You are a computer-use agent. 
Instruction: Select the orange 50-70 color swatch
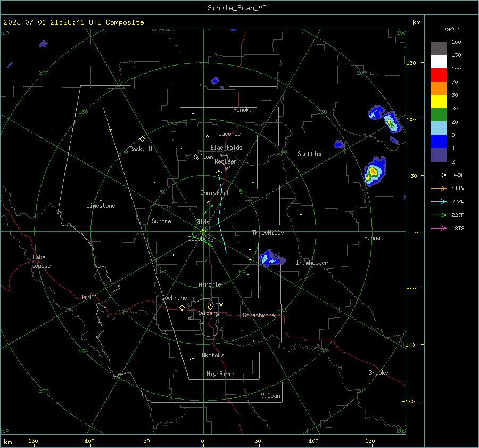439,88
